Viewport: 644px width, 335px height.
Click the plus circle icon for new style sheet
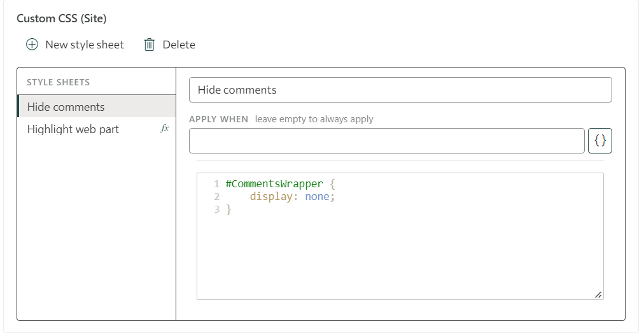coord(32,45)
